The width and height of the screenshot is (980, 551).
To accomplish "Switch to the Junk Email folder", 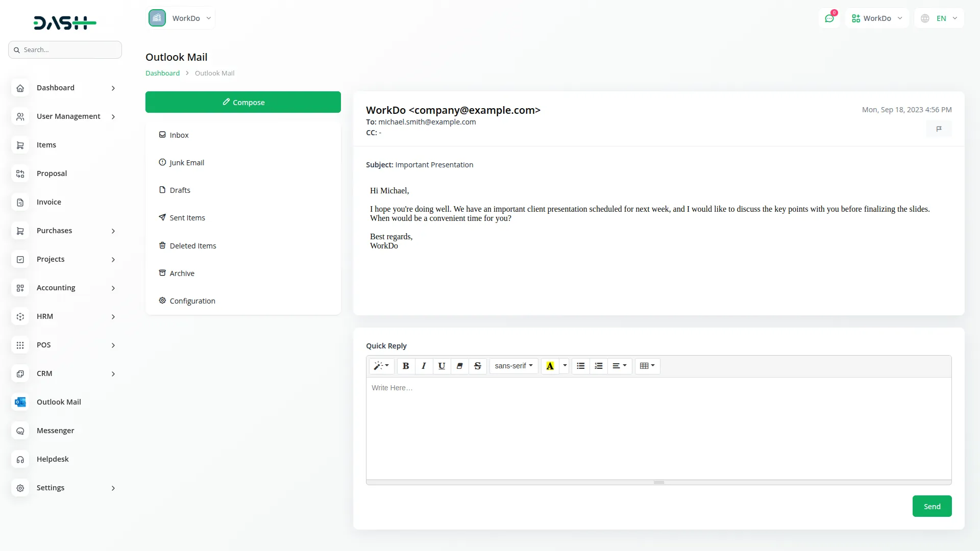I will click(187, 162).
